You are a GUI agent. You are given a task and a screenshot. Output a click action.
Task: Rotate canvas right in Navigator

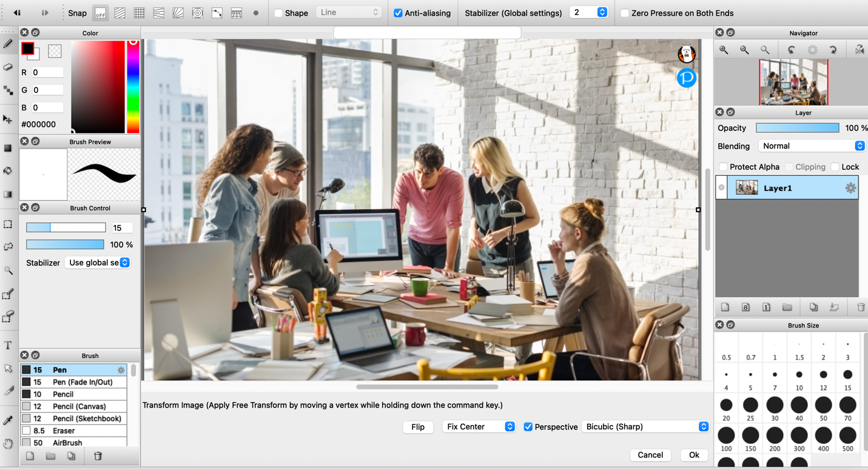click(x=833, y=50)
